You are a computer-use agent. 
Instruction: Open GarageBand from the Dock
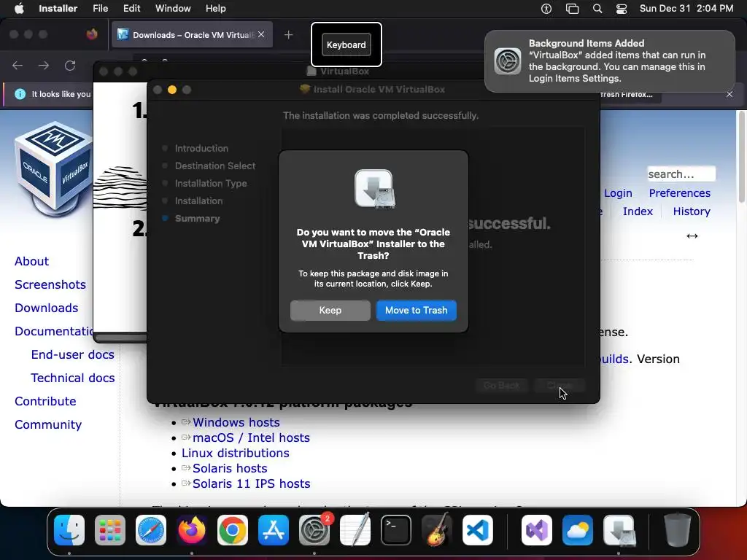click(437, 529)
